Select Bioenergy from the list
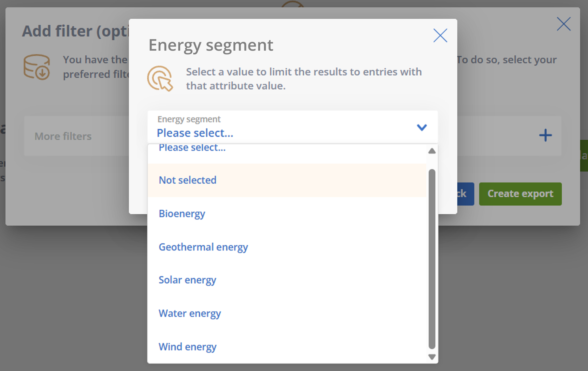 [287, 214]
